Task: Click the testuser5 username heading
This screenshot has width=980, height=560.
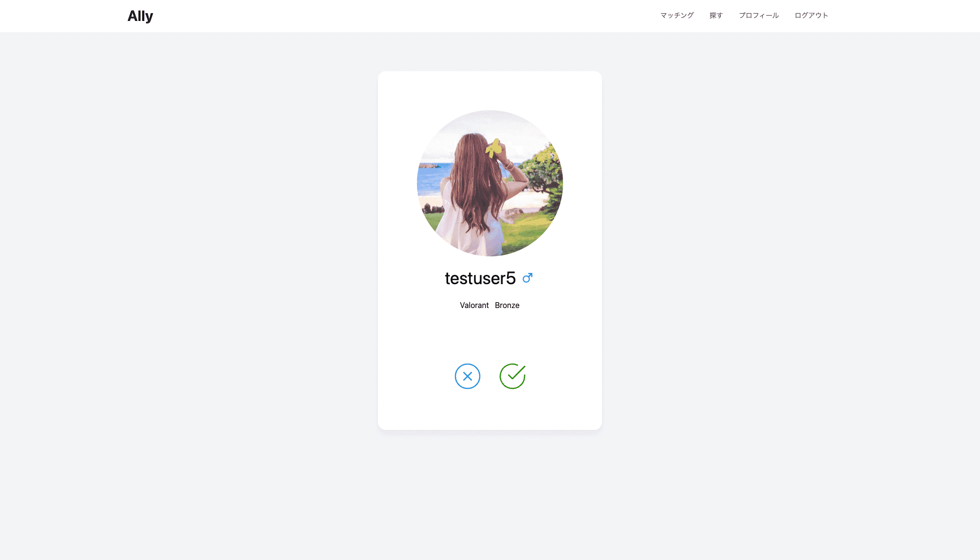Action: point(480,278)
